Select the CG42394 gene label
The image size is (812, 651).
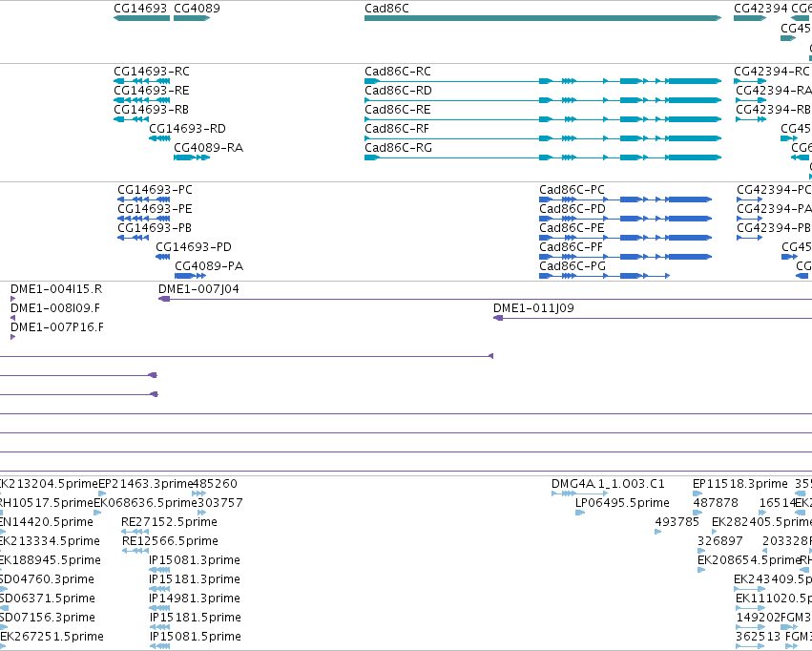[760, 9]
